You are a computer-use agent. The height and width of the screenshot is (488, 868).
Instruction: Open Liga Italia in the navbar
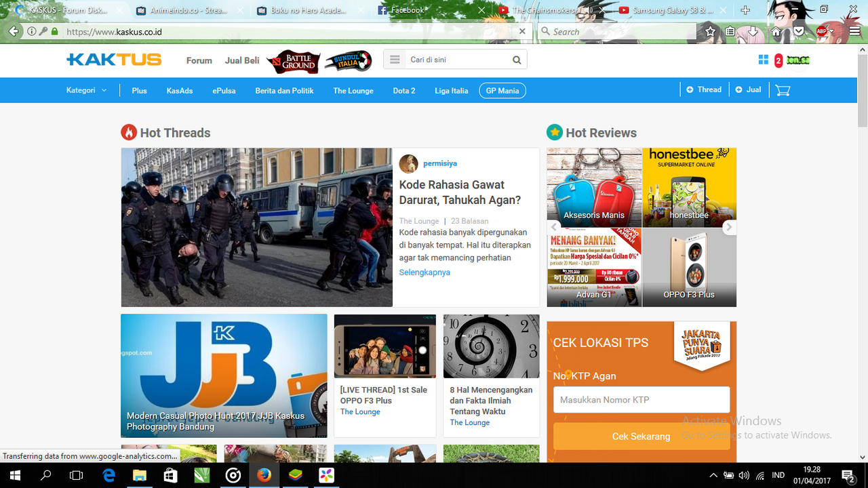point(452,91)
